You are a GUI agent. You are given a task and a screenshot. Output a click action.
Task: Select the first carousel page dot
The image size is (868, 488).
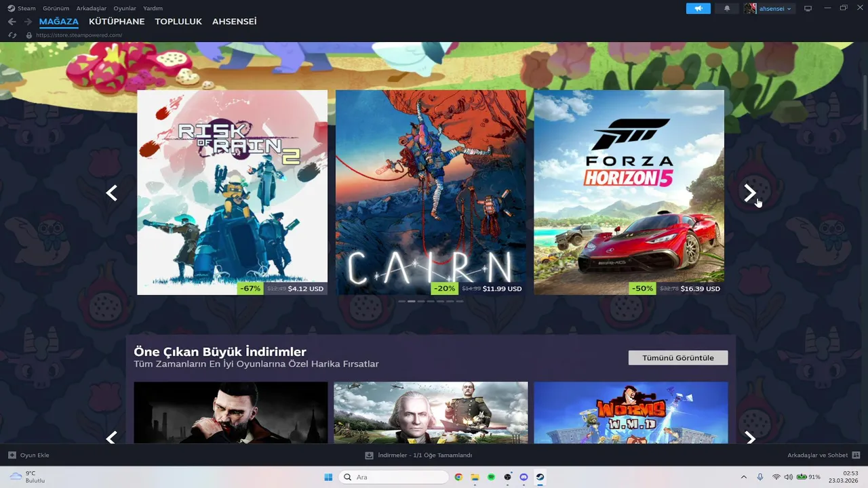(x=402, y=301)
